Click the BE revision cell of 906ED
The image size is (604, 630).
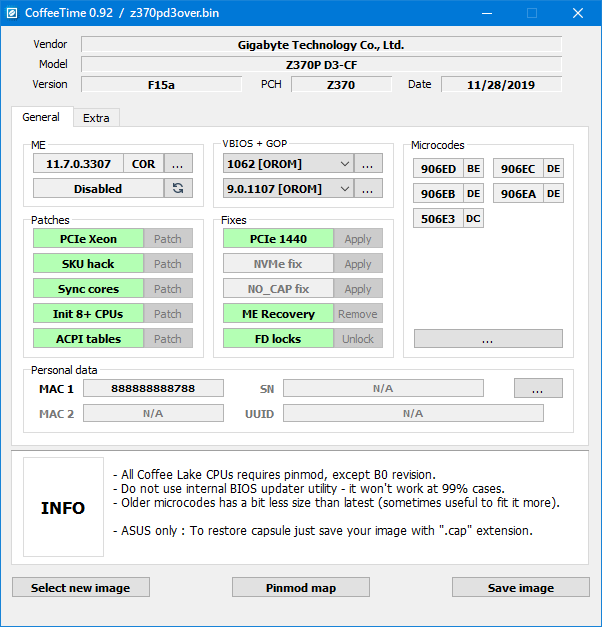click(x=473, y=169)
